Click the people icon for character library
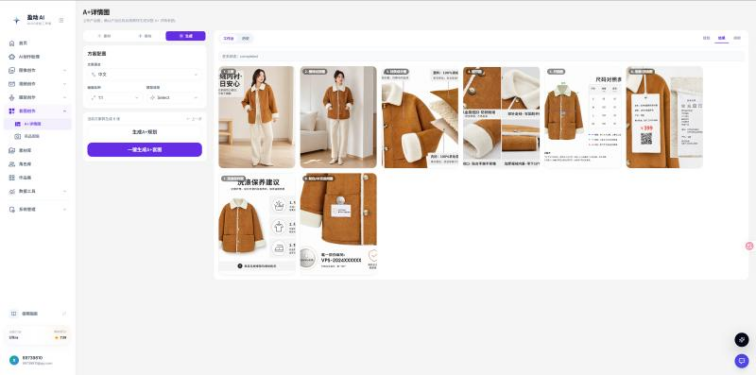Screen dimensions: 756x376 12,164
